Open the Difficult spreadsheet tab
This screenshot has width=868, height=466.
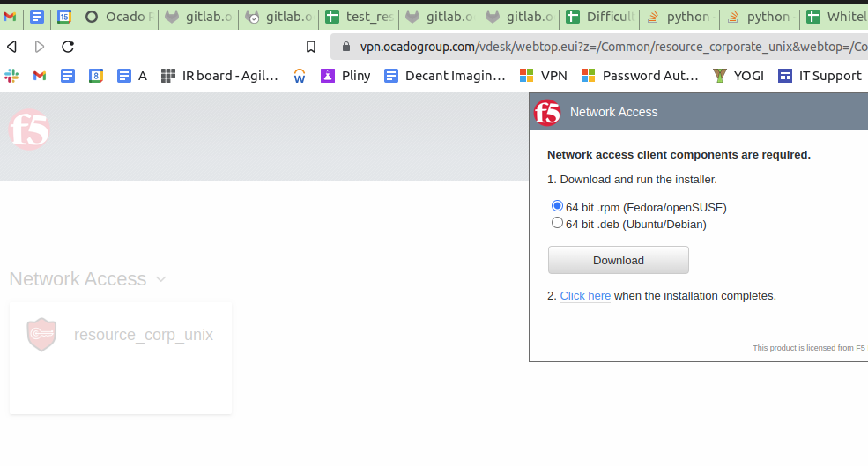(599, 17)
